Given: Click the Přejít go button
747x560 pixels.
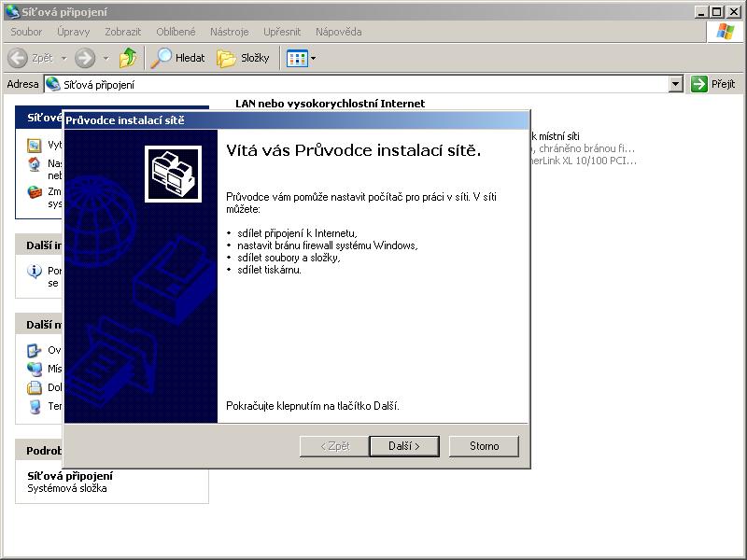Looking at the screenshot, I should [713, 84].
